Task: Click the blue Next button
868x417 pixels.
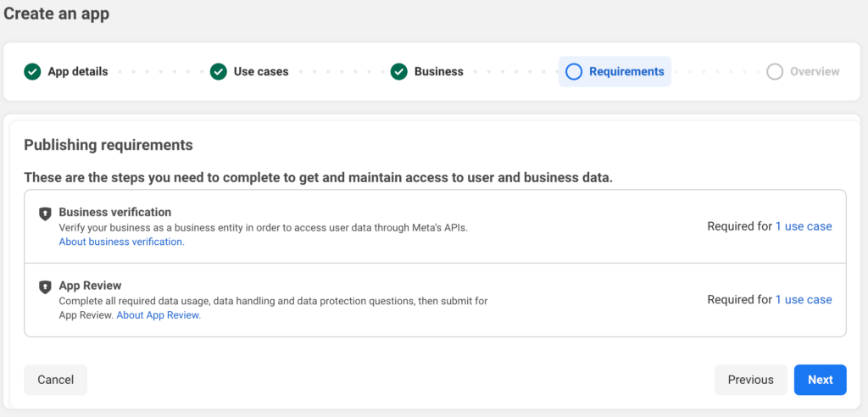Action: tap(820, 380)
